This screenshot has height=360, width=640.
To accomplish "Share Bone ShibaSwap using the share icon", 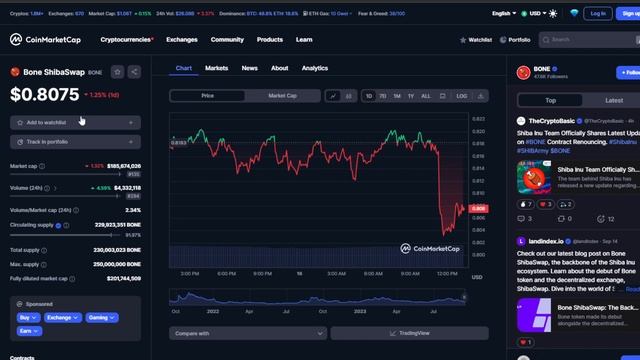I will point(134,72).
